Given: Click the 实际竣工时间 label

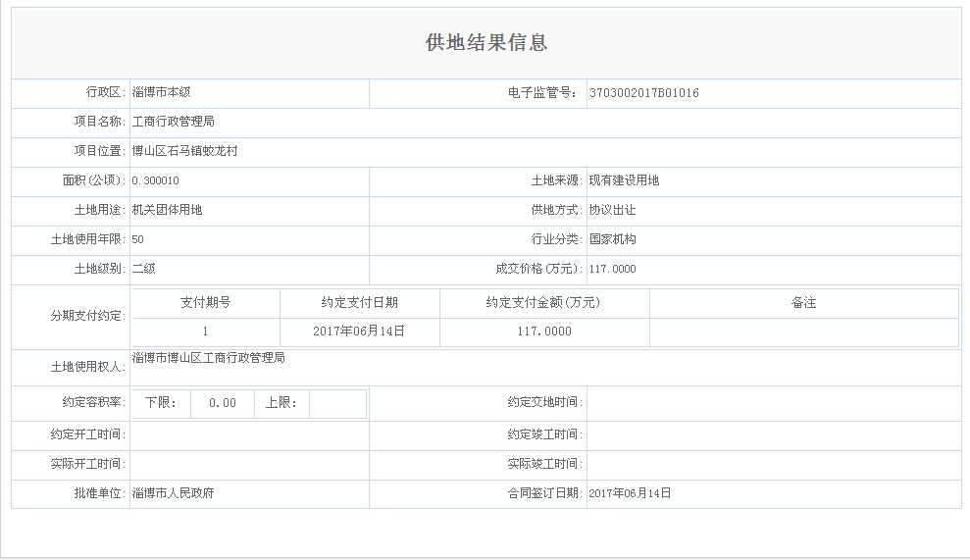Looking at the screenshot, I should pos(545,464).
